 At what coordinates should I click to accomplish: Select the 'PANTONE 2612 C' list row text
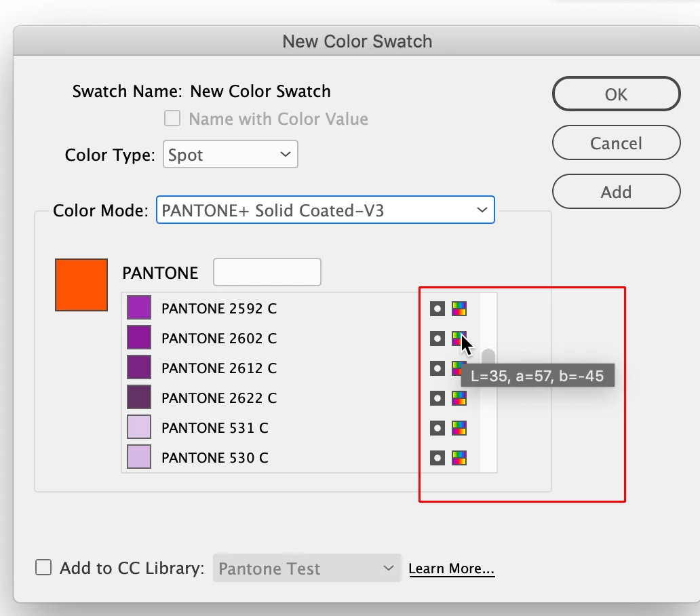coord(219,368)
